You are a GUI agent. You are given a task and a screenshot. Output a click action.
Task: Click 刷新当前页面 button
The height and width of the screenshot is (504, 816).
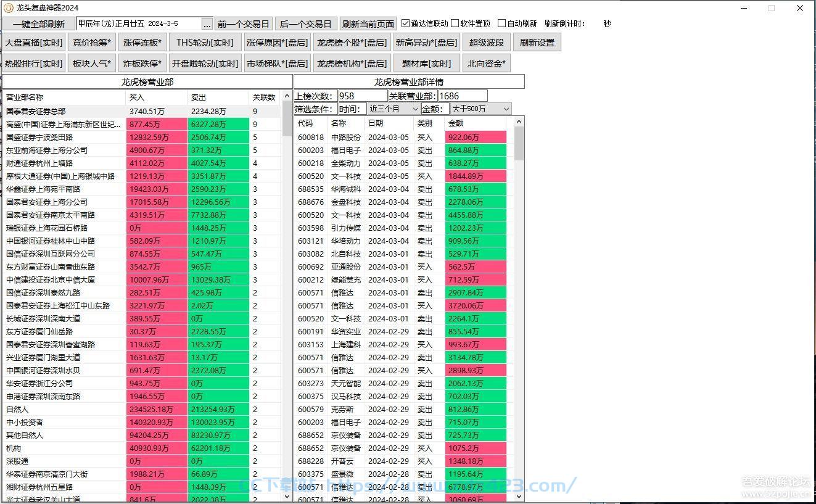coord(368,24)
